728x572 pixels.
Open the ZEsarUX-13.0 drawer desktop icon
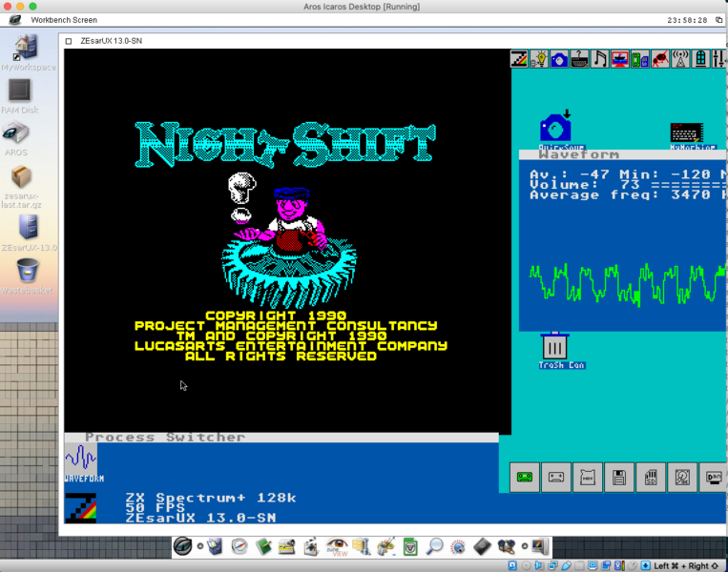click(29, 233)
